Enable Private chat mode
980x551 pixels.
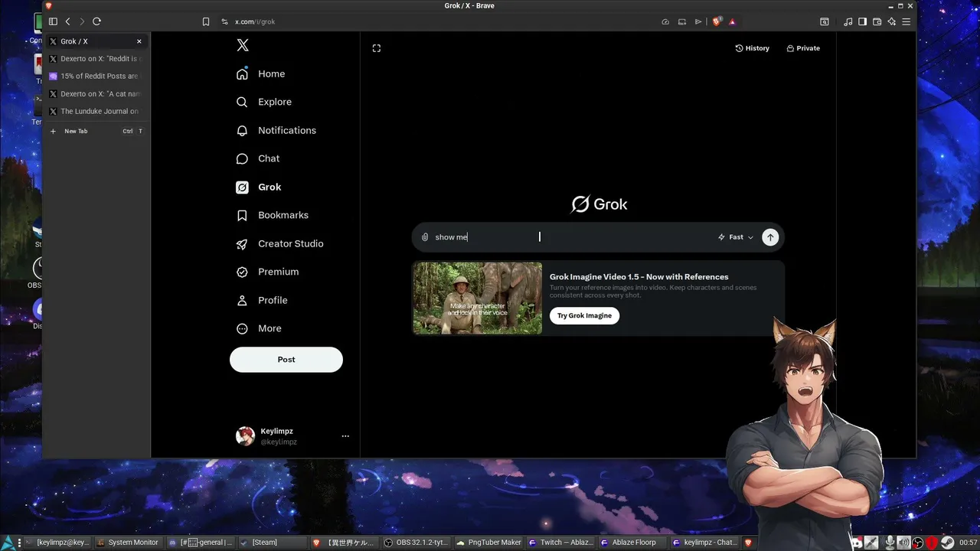pos(803,48)
